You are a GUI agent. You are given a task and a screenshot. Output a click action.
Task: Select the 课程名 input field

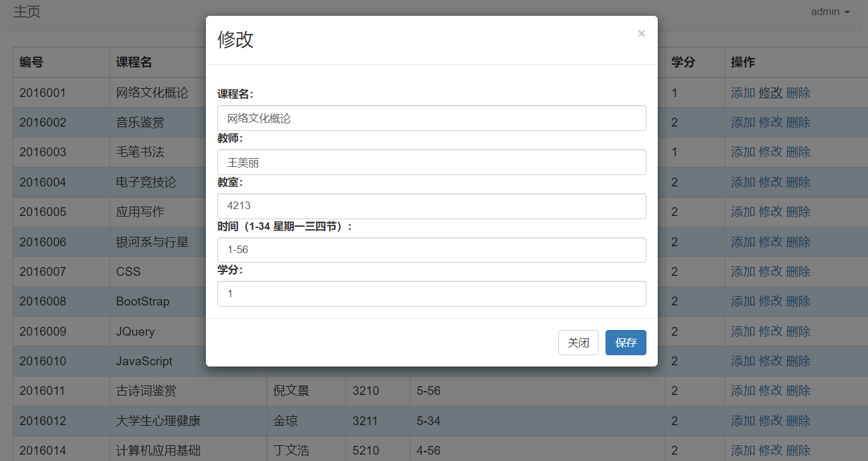[x=432, y=118]
